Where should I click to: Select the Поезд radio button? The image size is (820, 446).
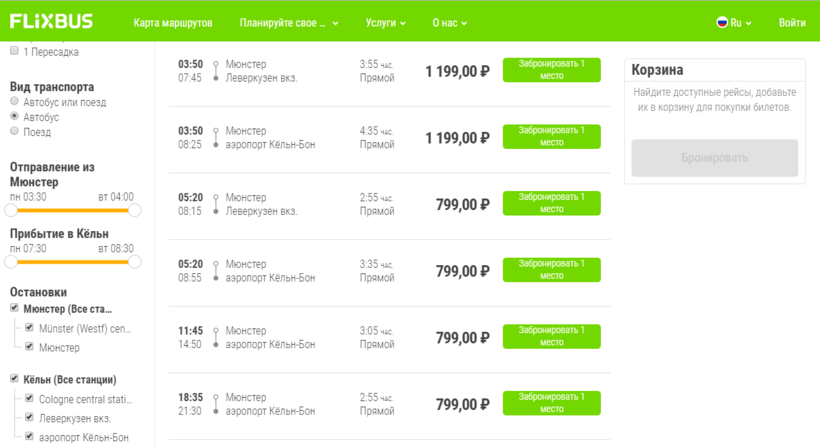point(15,132)
